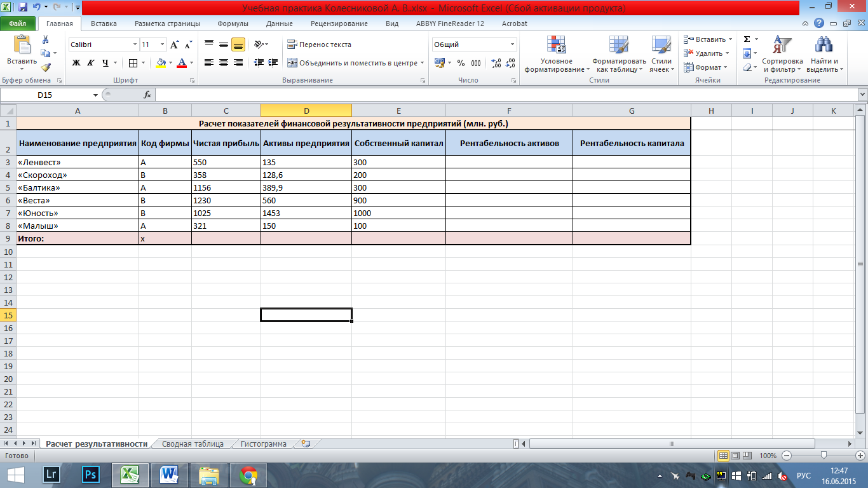Click the Excel Help question mark icon

pos(819,24)
